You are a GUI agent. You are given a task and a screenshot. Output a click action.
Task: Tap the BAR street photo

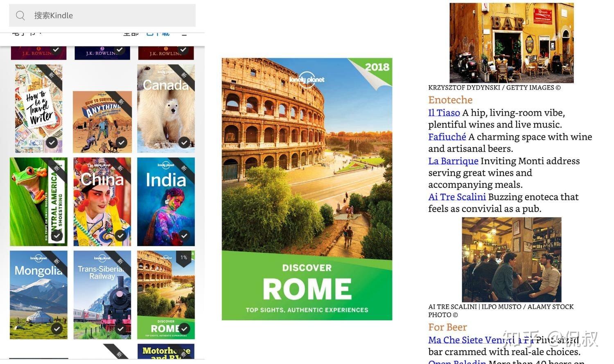511,43
